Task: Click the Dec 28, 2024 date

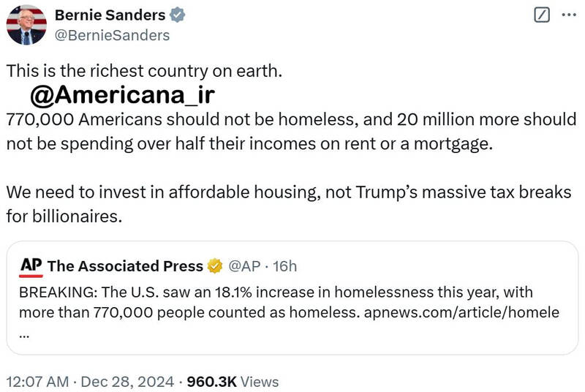Action: click(127, 381)
